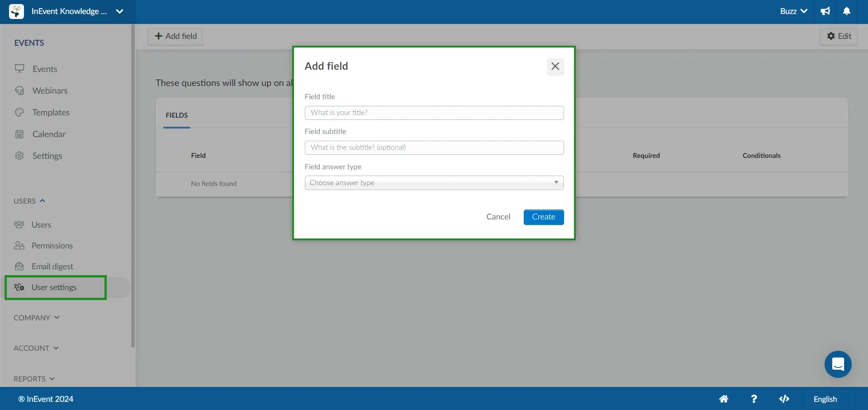Click the InEvent logo icon
868x410 pixels.
coord(16,11)
